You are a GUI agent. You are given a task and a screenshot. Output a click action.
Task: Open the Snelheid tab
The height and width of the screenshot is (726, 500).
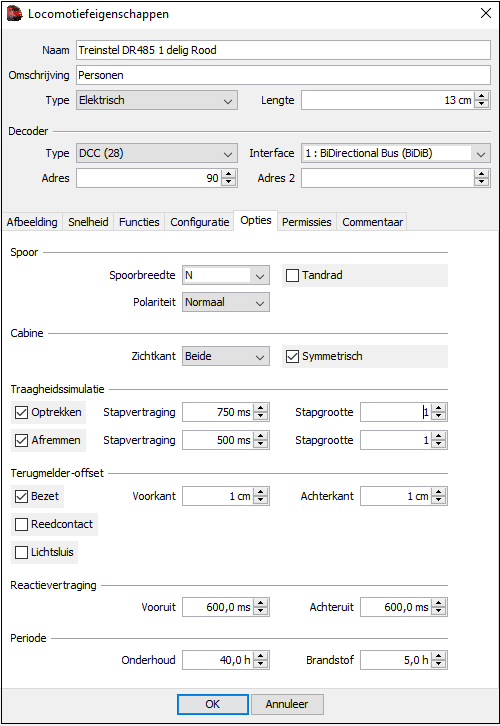[x=88, y=222]
